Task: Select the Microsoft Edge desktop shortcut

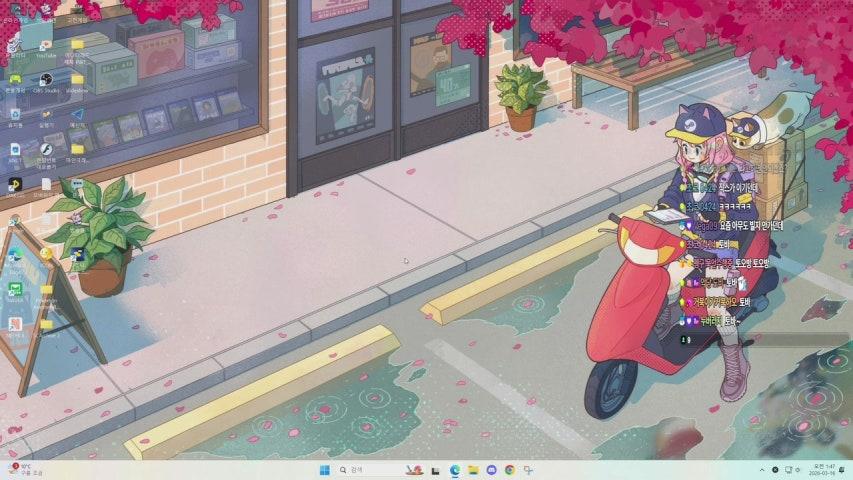Action: click(15, 256)
